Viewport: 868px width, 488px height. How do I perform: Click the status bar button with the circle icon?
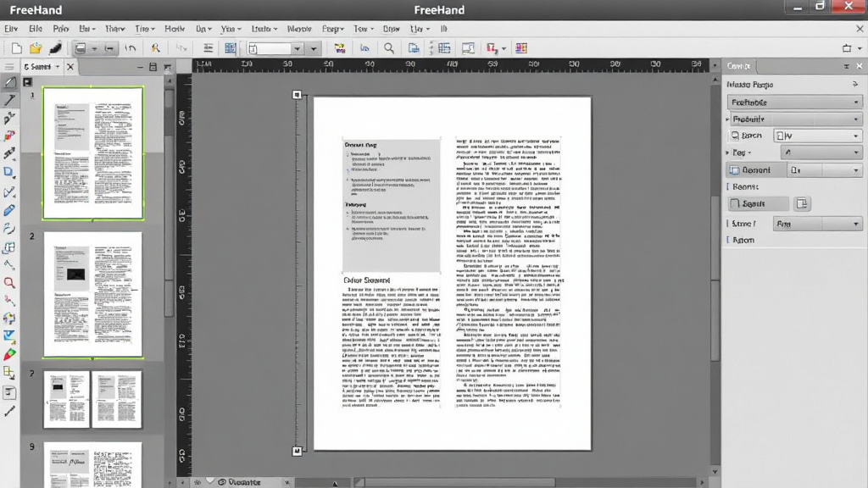point(239,482)
